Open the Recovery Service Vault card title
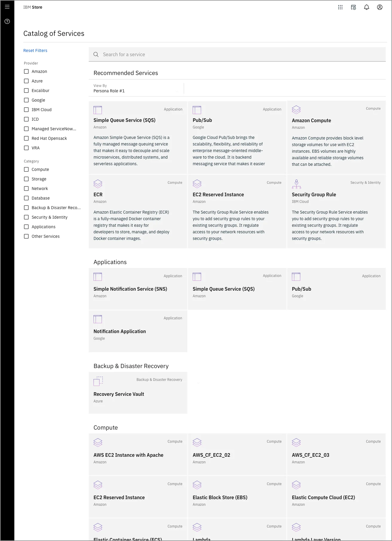 [x=119, y=394]
